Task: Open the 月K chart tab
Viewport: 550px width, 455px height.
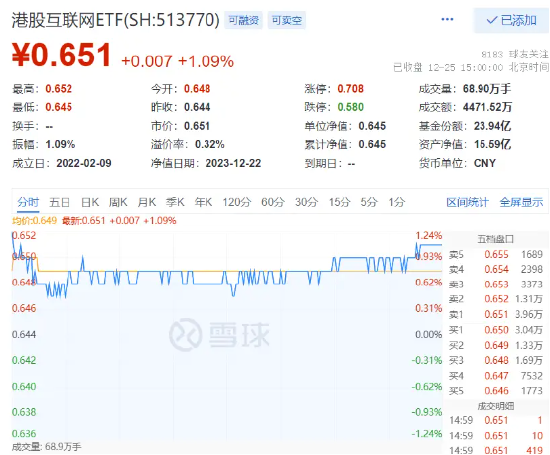Action: [x=147, y=202]
